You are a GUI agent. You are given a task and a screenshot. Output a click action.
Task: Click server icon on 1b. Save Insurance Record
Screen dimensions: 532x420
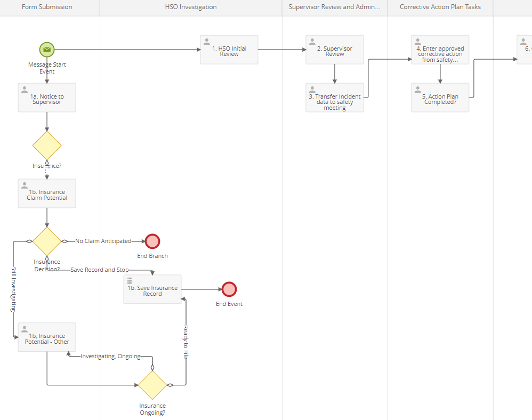(x=130, y=280)
